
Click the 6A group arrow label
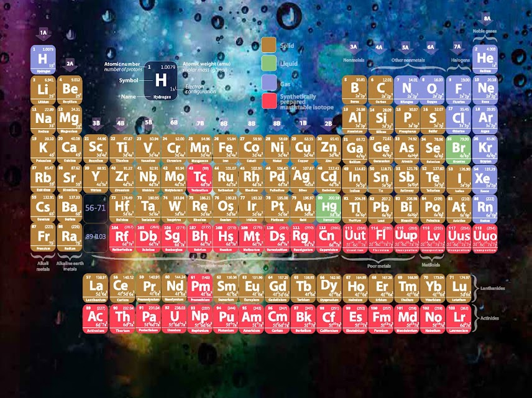coord(431,49)
